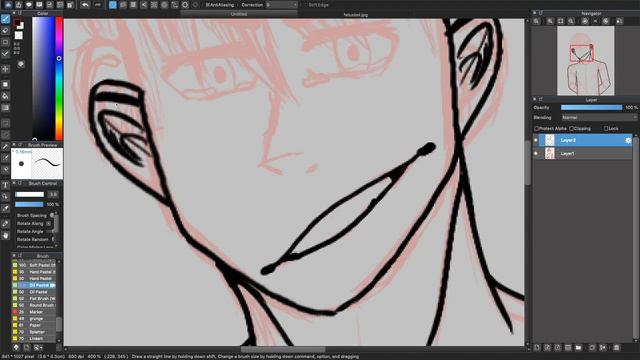Viewport: 640px width, 360px height.
Task: Click the layer Opacity slider
Action: (x=591, y=107)
